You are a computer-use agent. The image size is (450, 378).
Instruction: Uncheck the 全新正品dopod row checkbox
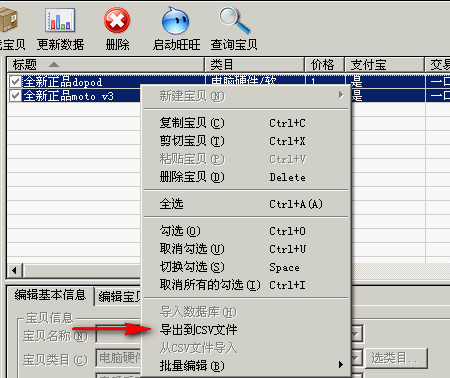point(15,82)
